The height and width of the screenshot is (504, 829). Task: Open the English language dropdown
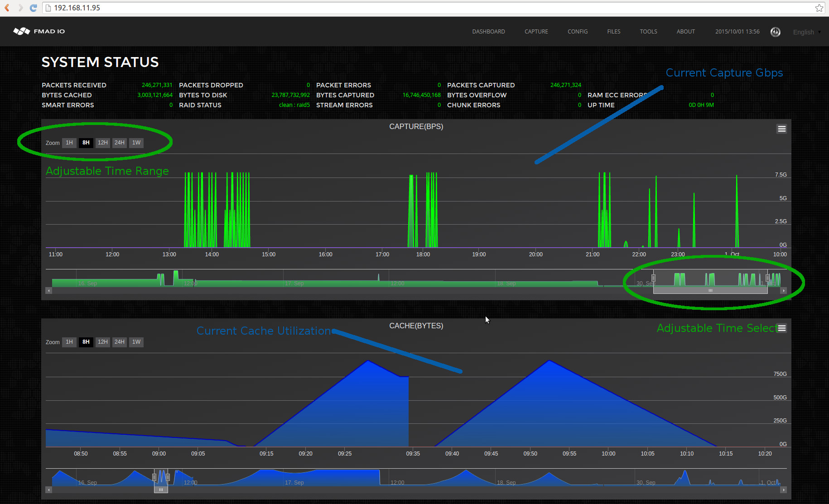(806, 32)
